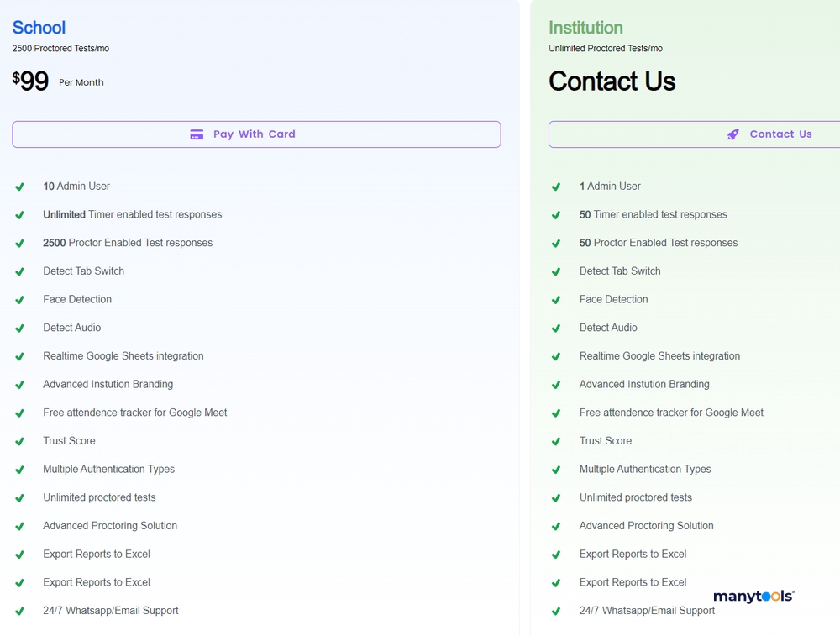The height and width of the screenshot is (636, 840).
Task: Click the Institution plan's Detect Tab Switch checkmark
Action: pos(556,271)
